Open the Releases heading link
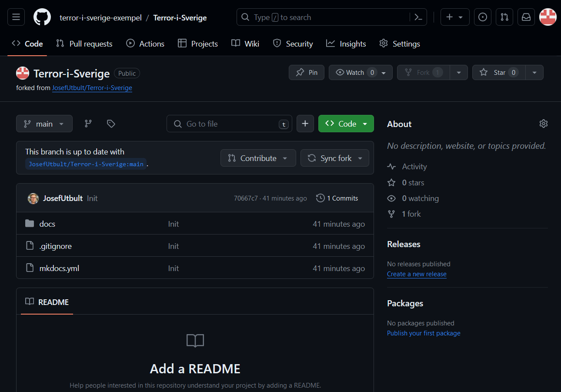561x392 pixels. (404, 244)
